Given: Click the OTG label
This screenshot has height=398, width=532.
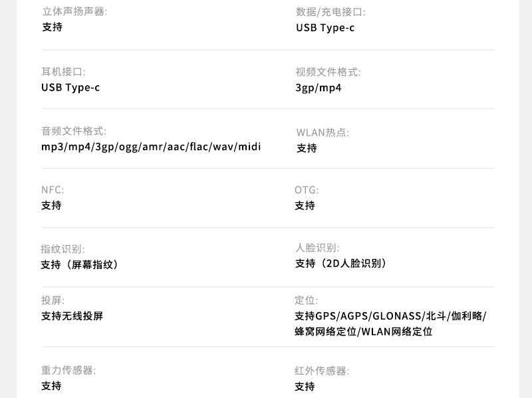Looking at the screenshot, I should [307, 190].
